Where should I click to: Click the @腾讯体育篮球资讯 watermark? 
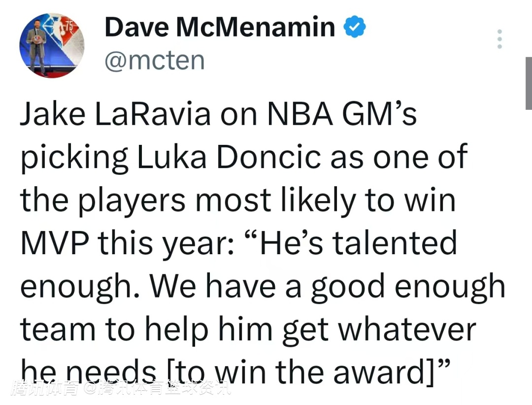tap(157, 389)
